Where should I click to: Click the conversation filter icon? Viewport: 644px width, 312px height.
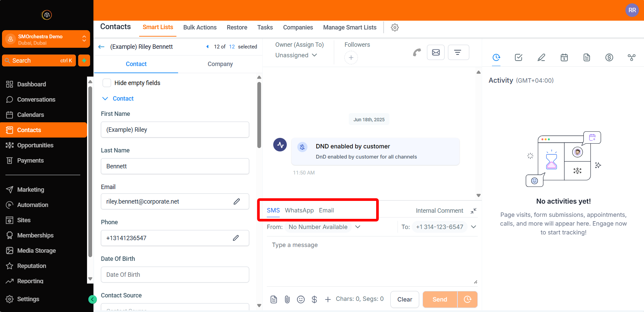pyautogui.click(x=458, y=53)
